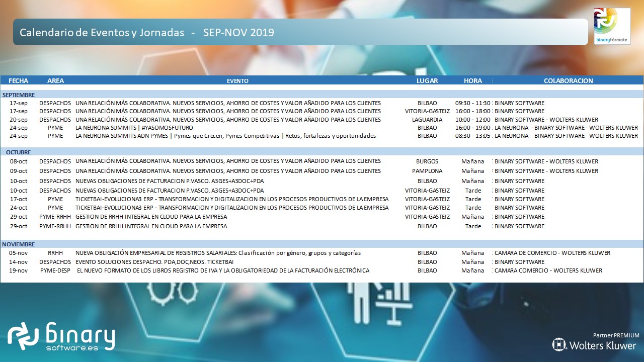
Task: Click the NOVIEMBRE section heading
Action: 19,244
